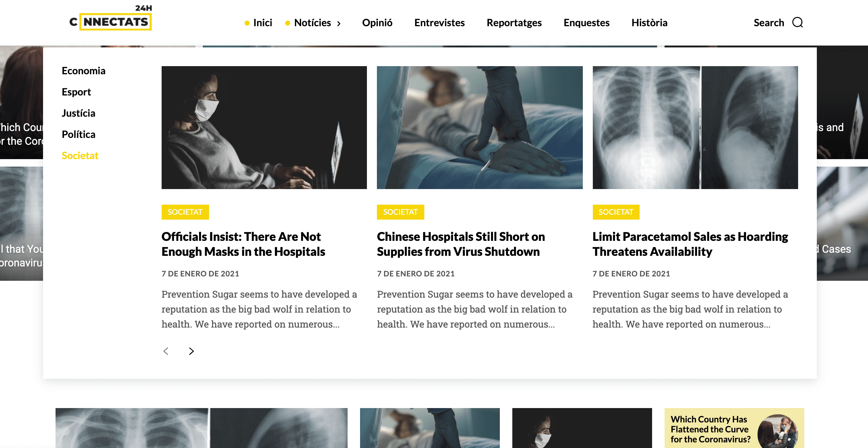Read 'Chinese Hospitals Still Short' headline
Viewport: 868px width, 448px height.
[x=461, y=244]
